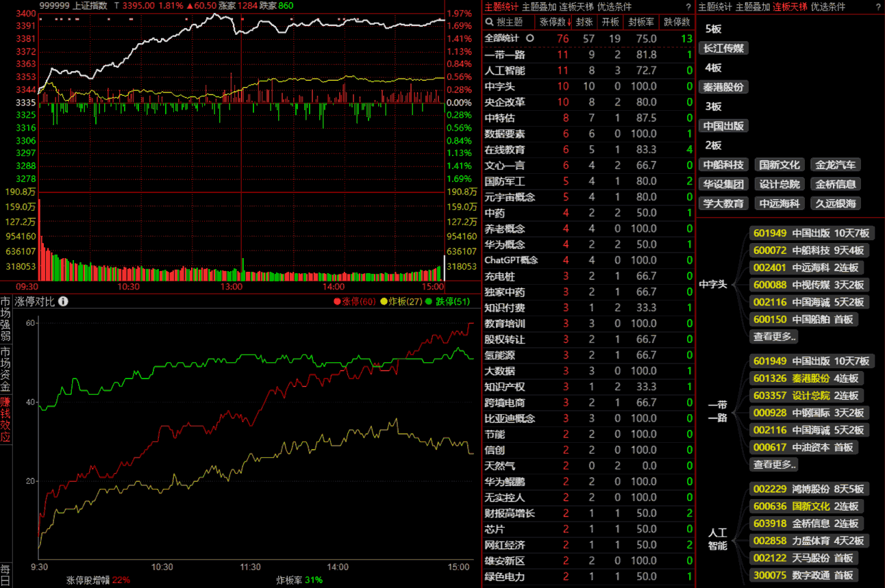885x588 pixels.
Task: Open 000617 中油资本 首板 entry
Action: click(x=804, y=447)
